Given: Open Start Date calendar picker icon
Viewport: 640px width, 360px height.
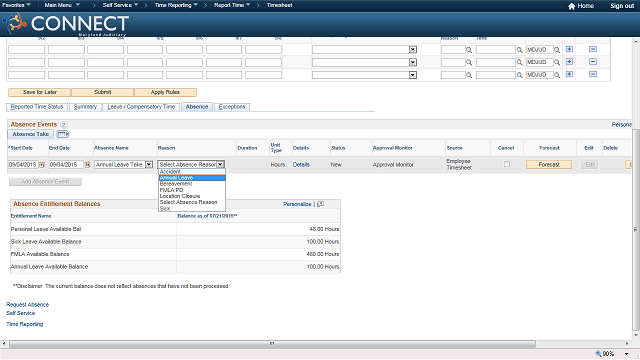Looking at the screenshot, I should [x=42, y=164].
